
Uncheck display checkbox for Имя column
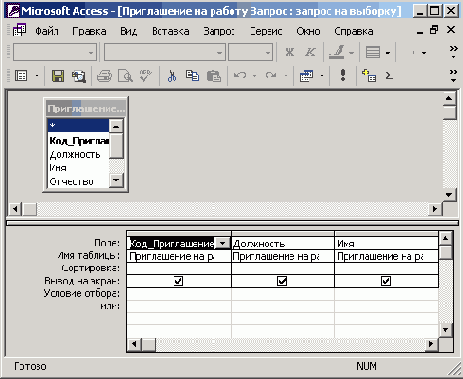pyautogui.click(x=386, y=281)
